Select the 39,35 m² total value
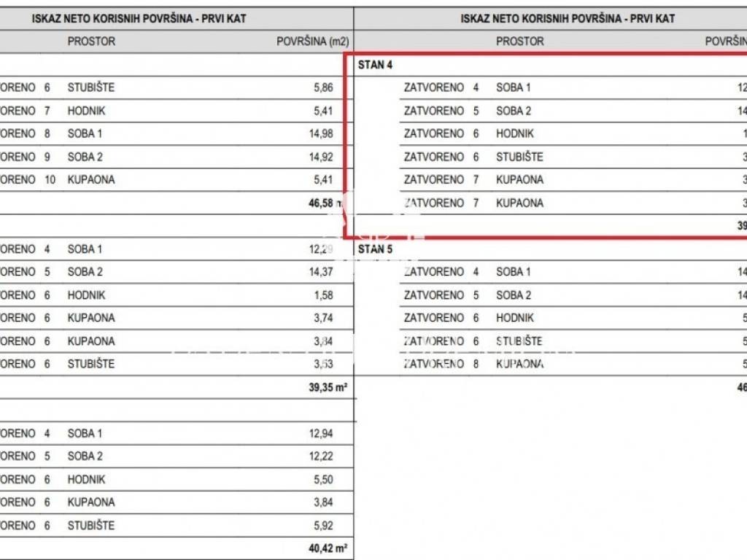Image resolution: width=747 pixels, height=560 pixels. pos(328,387)
